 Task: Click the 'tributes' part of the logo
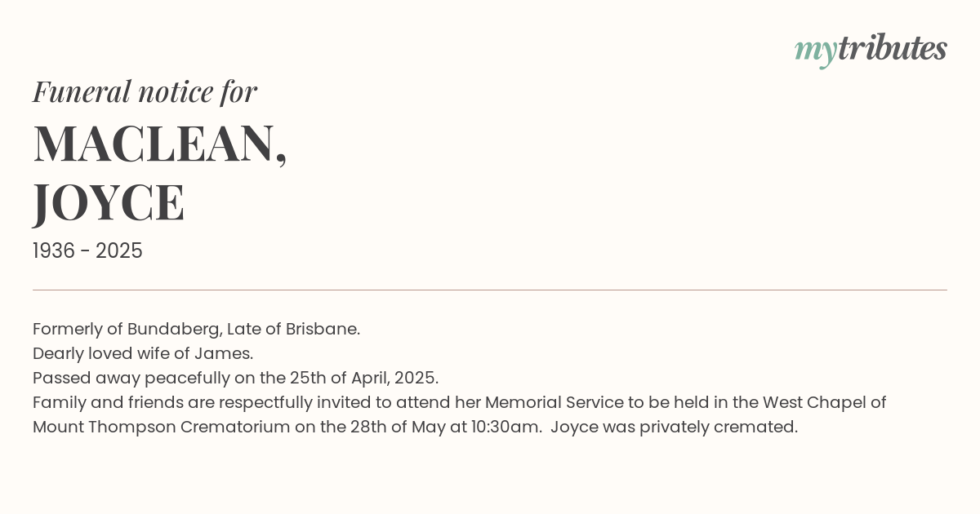(892, 48)
